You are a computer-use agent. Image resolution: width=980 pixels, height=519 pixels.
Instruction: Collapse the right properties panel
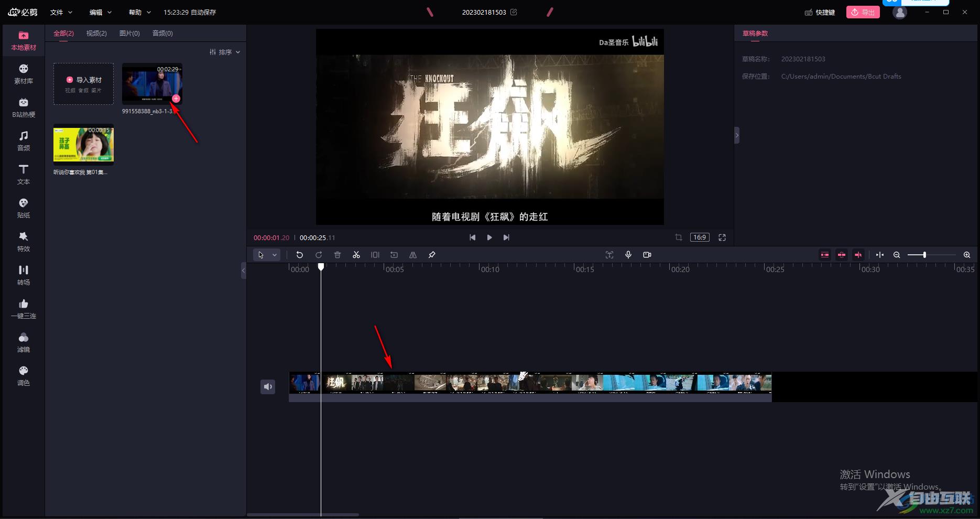pyautogui.click(x=737, y=135)
